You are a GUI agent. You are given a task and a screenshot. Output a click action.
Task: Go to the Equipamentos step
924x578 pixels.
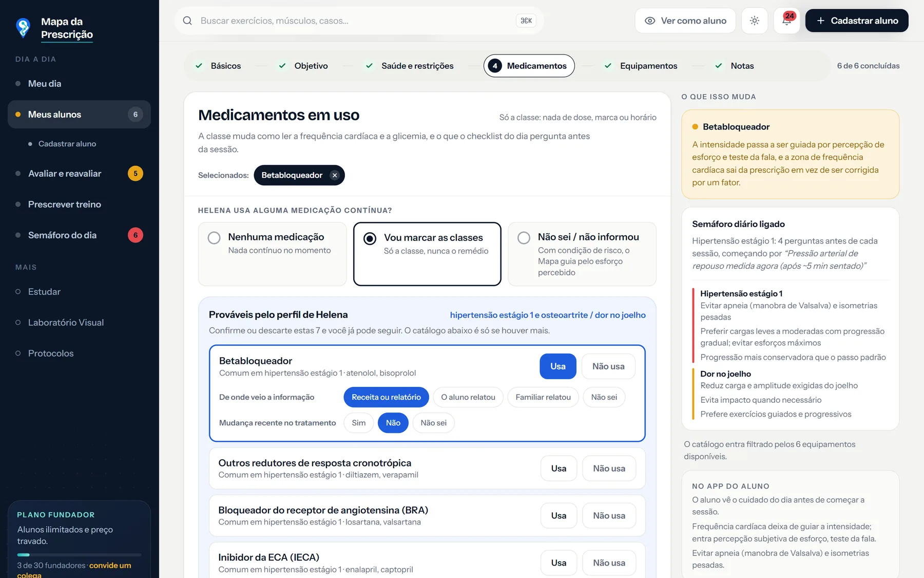(x=641, y=66)
